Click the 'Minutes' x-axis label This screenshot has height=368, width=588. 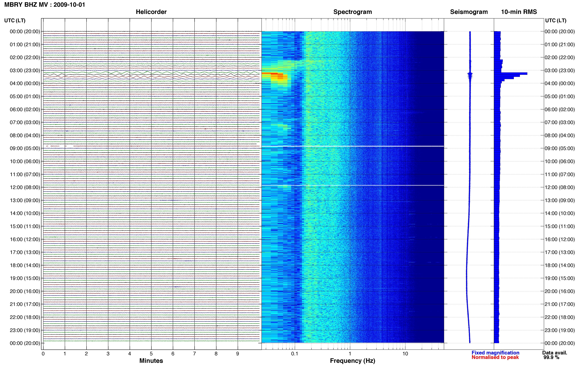tap(151, 361)
